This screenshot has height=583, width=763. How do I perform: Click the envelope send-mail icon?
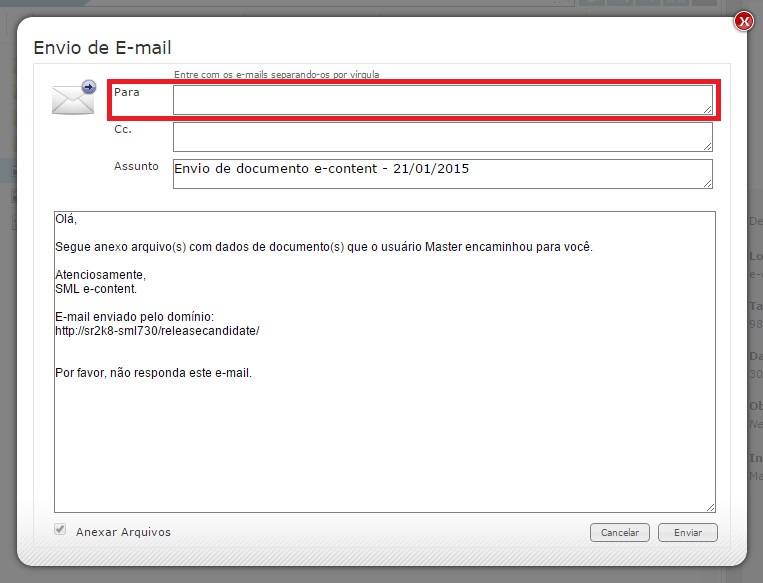(x=73, y=98)
